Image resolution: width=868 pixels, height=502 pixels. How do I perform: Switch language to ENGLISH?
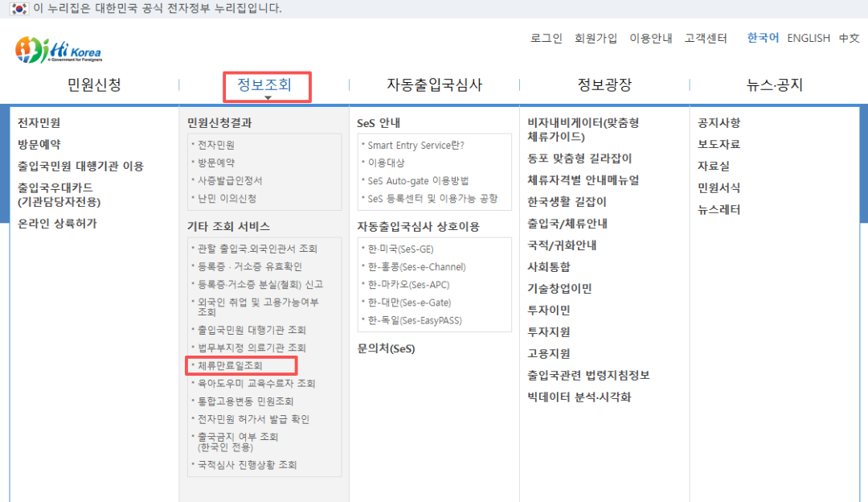coord(809,39)
